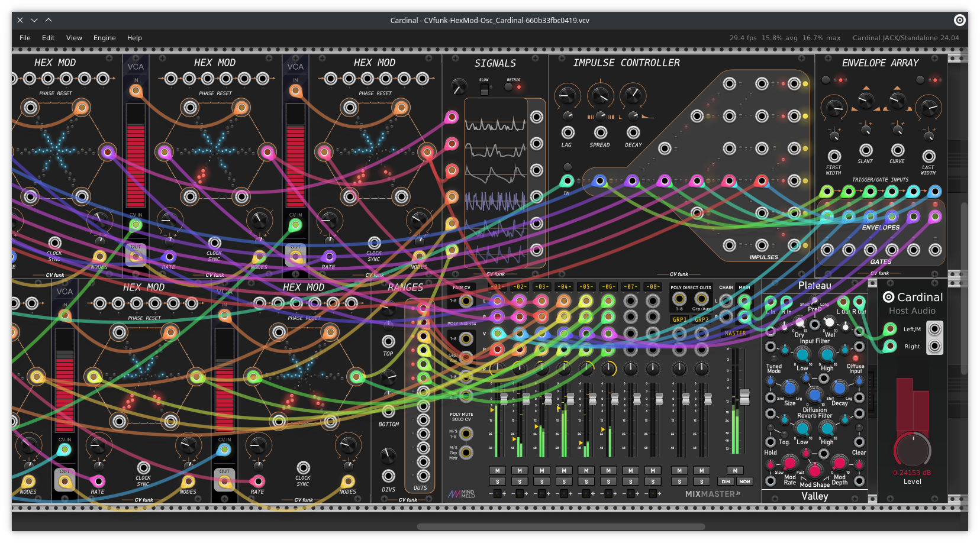Open the File menu

coord(25,38)
